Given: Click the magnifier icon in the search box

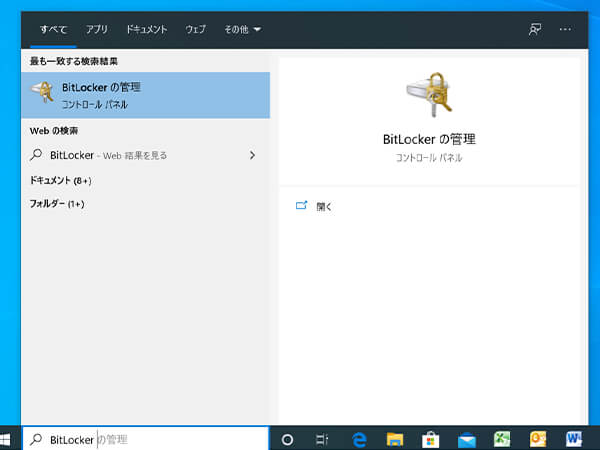Looking at the screenshot, I should click(x=36, y=439).
